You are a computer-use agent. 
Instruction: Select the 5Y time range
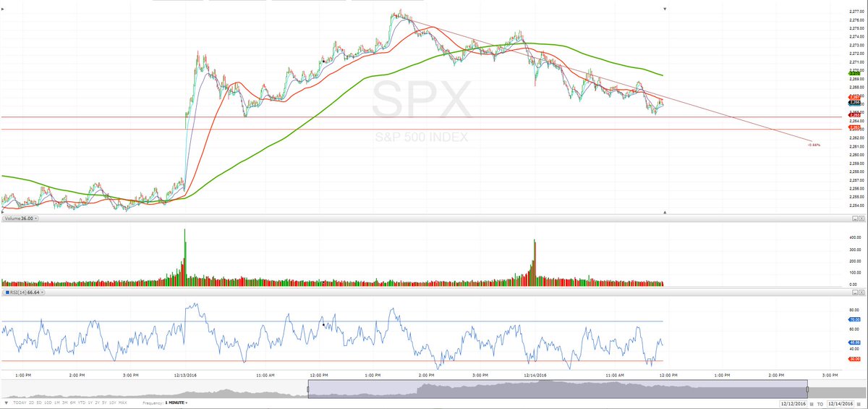pyautogui.click(x=104, y=402)
